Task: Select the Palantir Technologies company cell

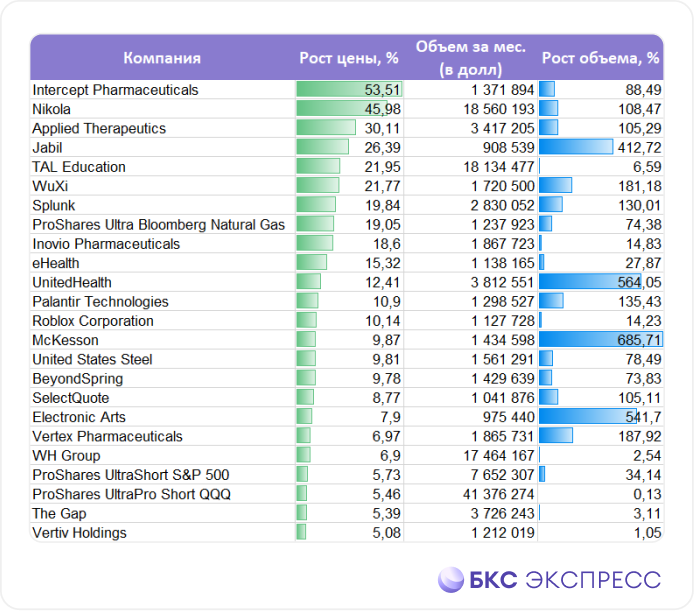Action: [x=162, y=302]
